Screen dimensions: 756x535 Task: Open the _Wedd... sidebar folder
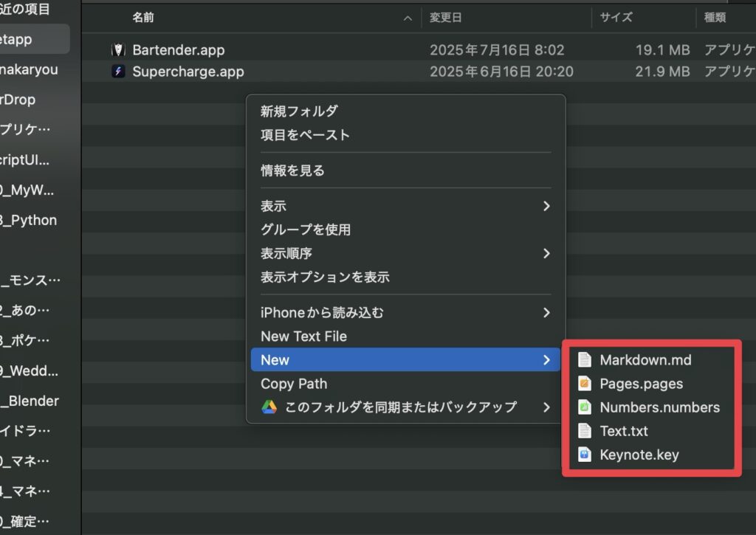[29, 371]
